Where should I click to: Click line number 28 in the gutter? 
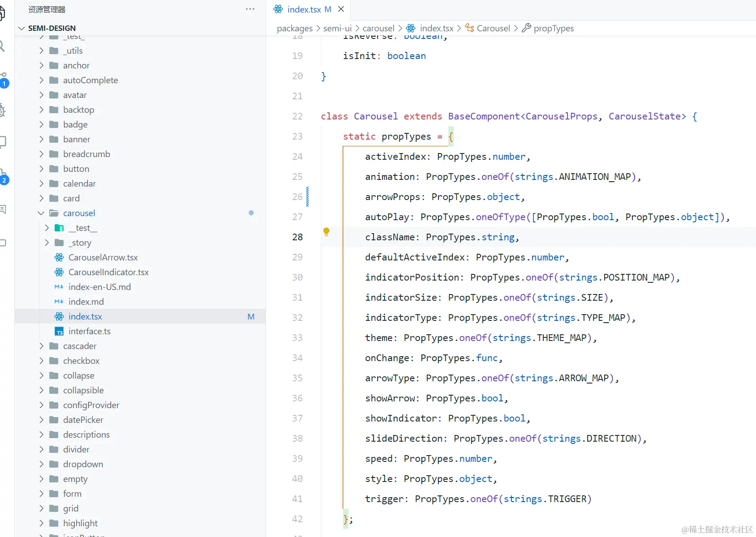297,237
